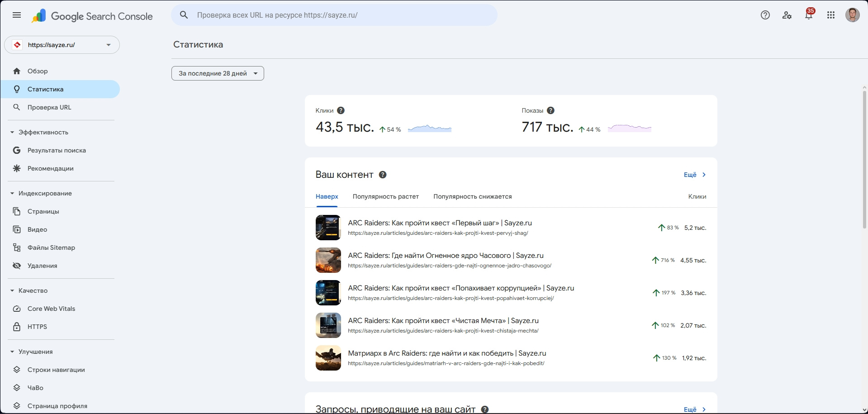The image size is (868, 414).
Task: Click help icon beside Запросы, приводящие на ваш сайт
Action: [485, 409]
